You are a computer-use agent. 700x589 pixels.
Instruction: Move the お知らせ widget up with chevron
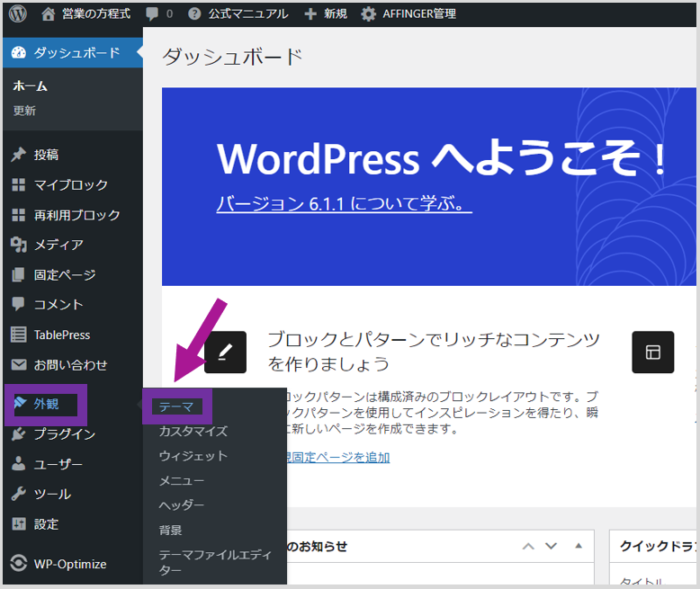528,546
